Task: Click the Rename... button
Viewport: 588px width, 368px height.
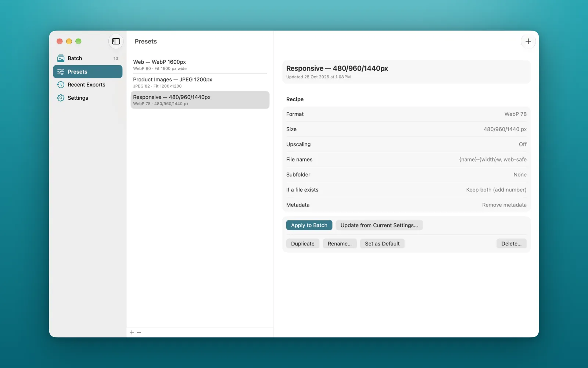Action: [x=340, y=244]
